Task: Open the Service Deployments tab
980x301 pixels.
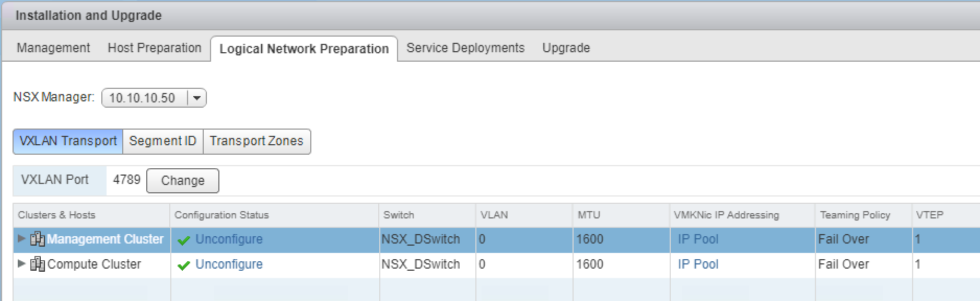Action: (465, 48)
